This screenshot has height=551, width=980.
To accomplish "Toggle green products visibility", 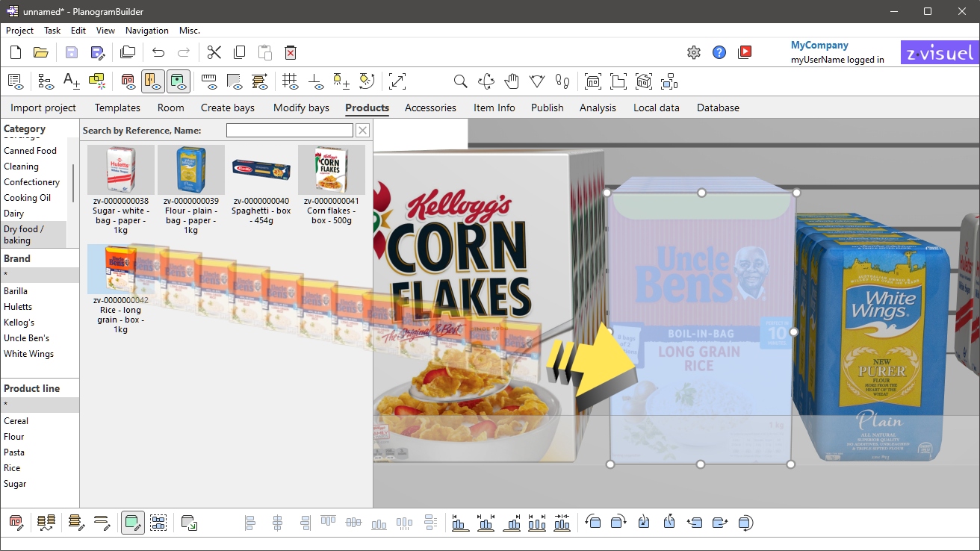I will (x=179, y=81).
